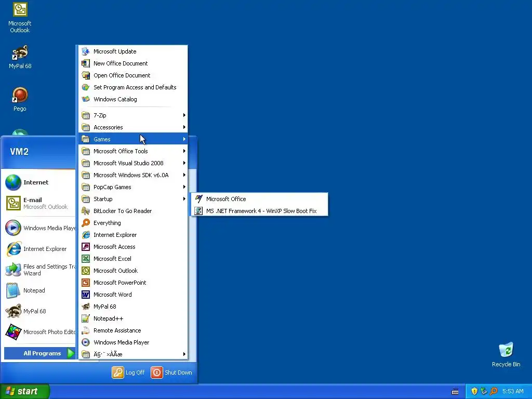This screenshot has width=532, height=399.
Task: Launch the Notepad++ icon
Action: tap(86, 318)
